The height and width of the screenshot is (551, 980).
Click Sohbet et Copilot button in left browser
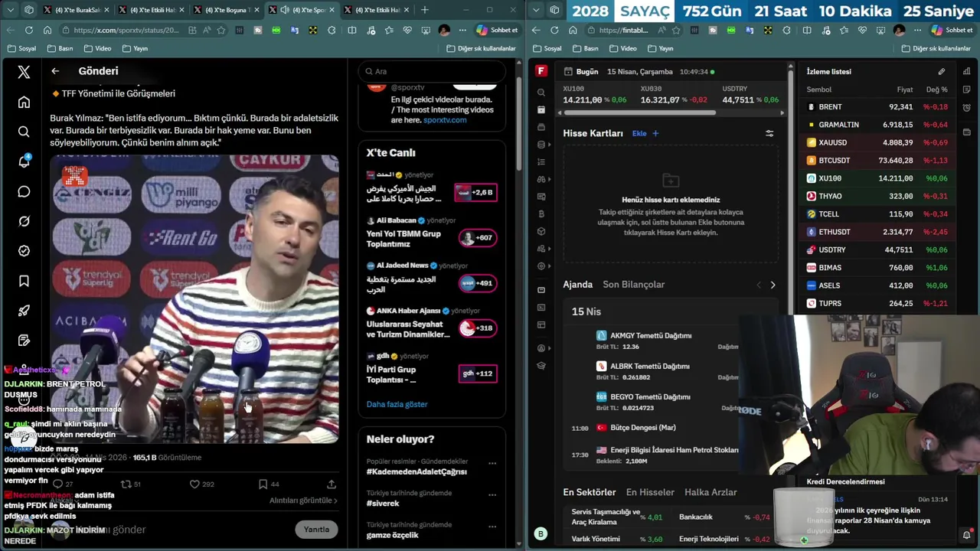(x=497, y=30)
